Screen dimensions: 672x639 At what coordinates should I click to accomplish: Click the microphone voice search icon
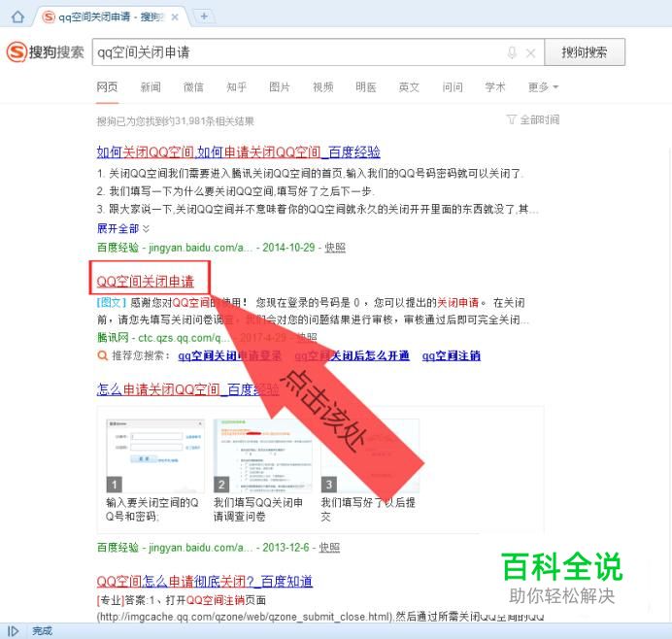512,52
